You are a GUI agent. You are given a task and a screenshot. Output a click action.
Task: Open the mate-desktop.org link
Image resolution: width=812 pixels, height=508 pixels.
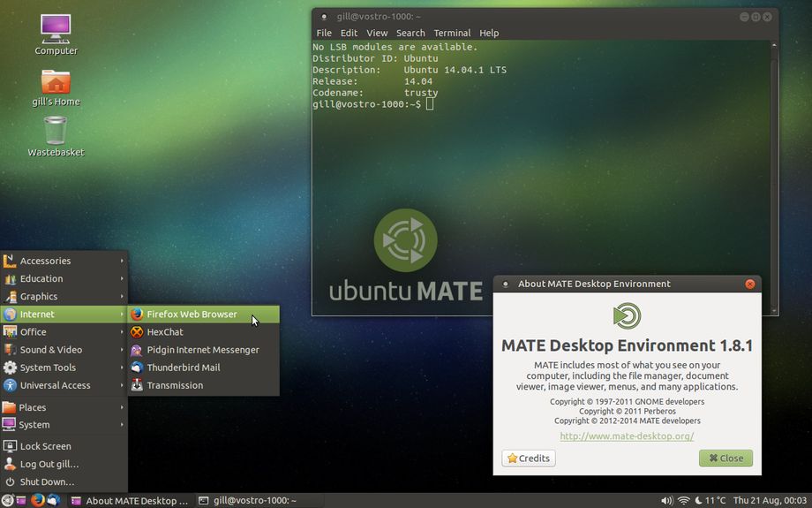[627, 436]
